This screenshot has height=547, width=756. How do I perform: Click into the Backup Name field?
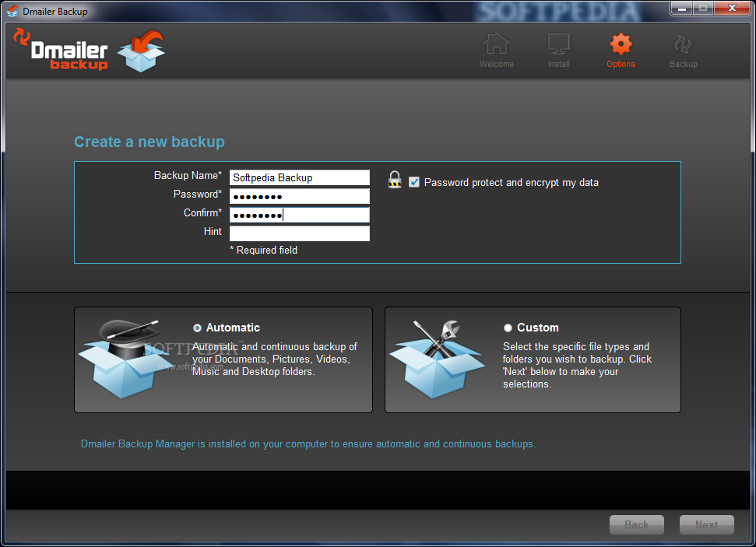(x=300, y=177)
